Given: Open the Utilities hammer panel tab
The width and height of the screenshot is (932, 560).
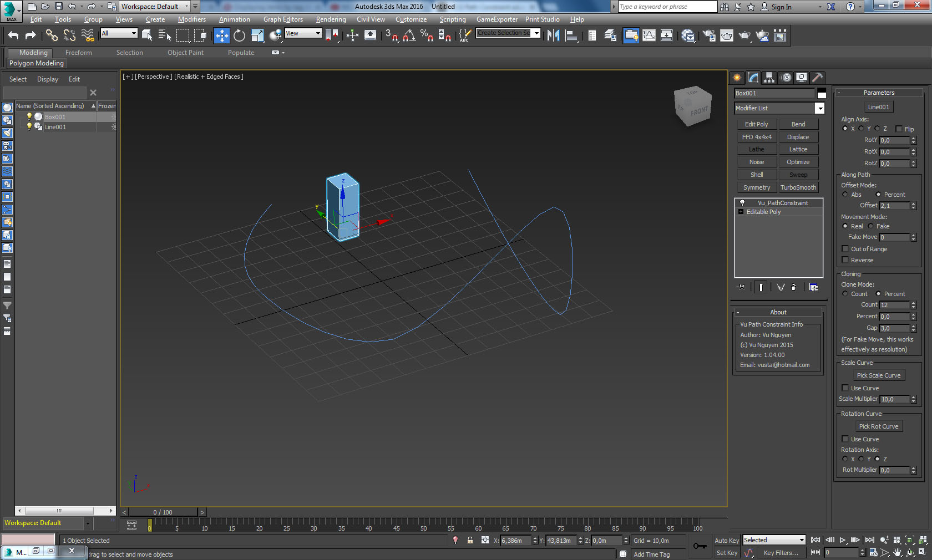Looking at the screenshot, I should [817, 78].
